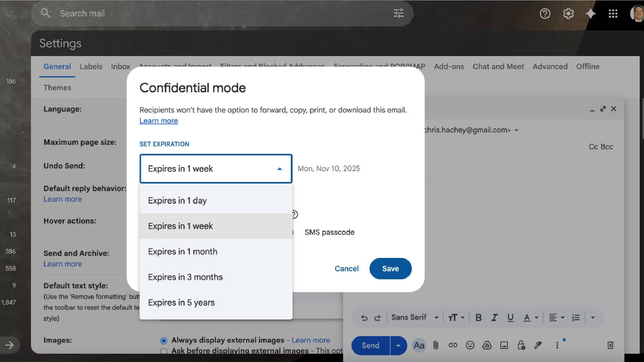Click the insert photo icon
The width and height of the screenshot is (644, 362).
(x=504, y=345)
